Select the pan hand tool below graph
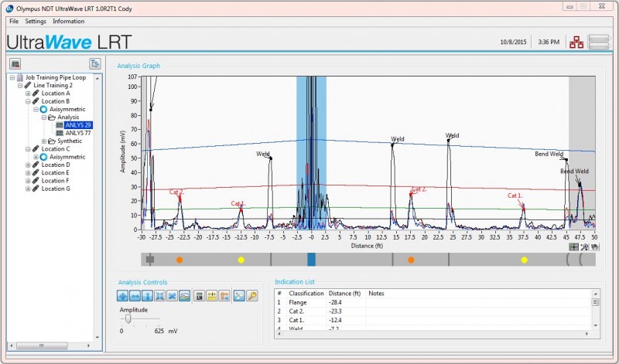The width and height of the screenshot is (619, 364). click(x=594, y=247)
